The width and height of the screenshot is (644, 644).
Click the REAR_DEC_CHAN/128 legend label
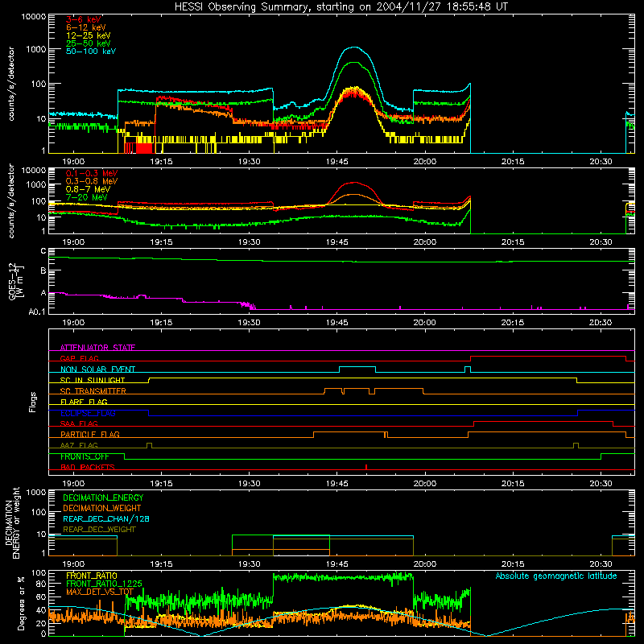pos(106,518)
